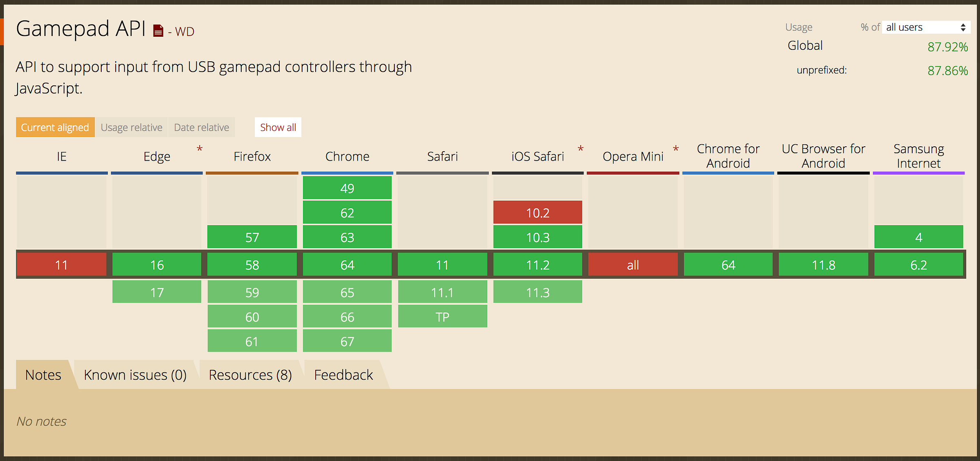Image resolution: width=980 pixels, height=461 pixels.
Task: Select the 'Current aligned' toggle button
Action: tap(54, 127)
